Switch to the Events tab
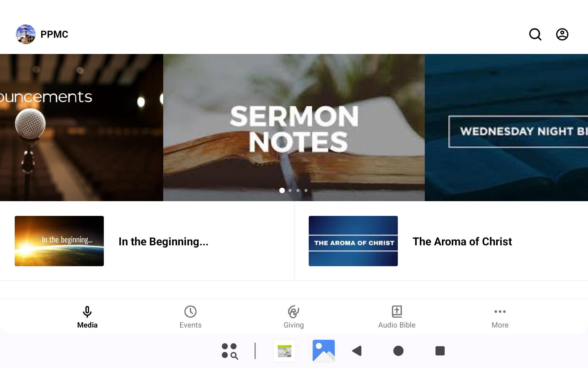Screen dimensions: 588x368 (x=190, y=317)
